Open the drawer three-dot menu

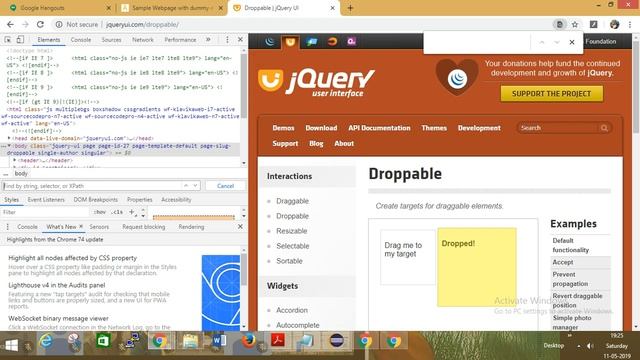tap(7, 227)
